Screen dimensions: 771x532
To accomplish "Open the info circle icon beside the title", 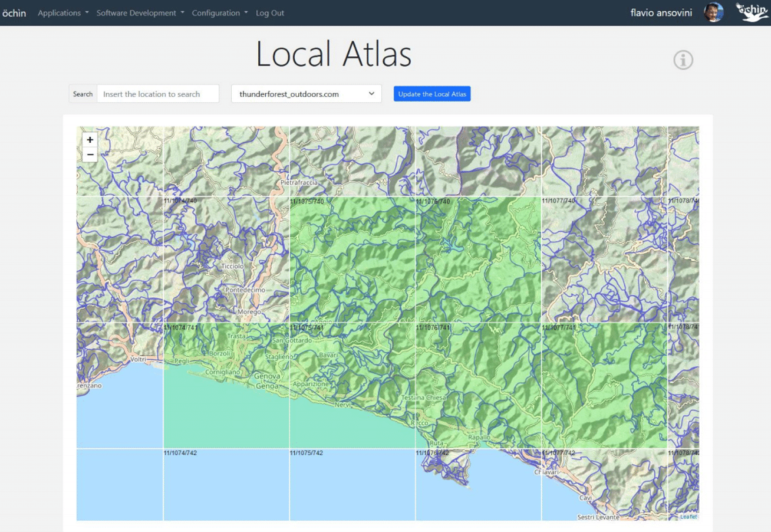I will tap(683, 60).
